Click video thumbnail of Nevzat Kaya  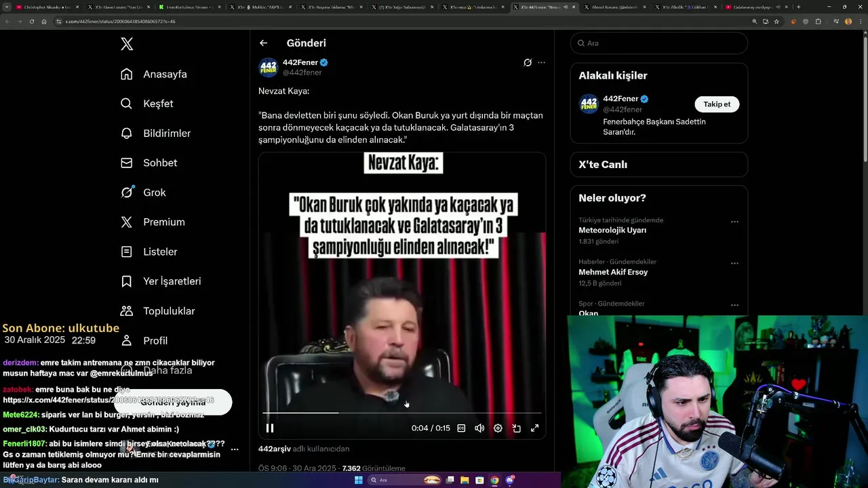click(402, 296)
